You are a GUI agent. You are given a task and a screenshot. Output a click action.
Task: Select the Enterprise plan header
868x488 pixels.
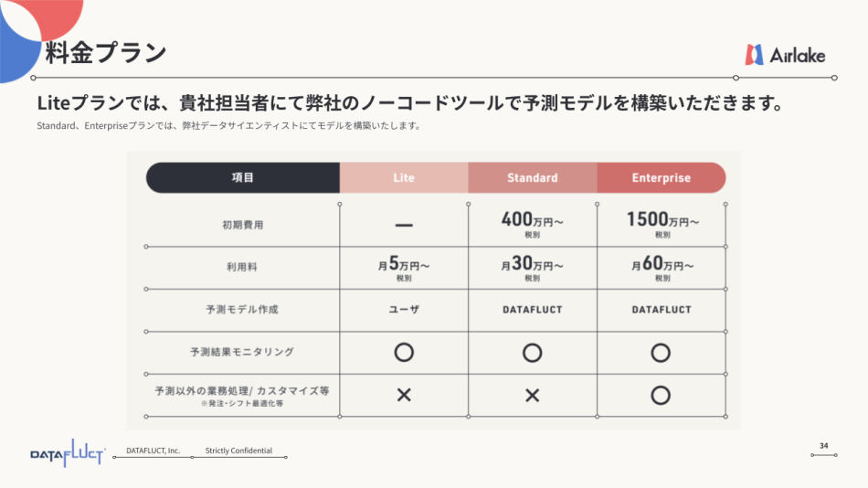[x=662, y=177]
